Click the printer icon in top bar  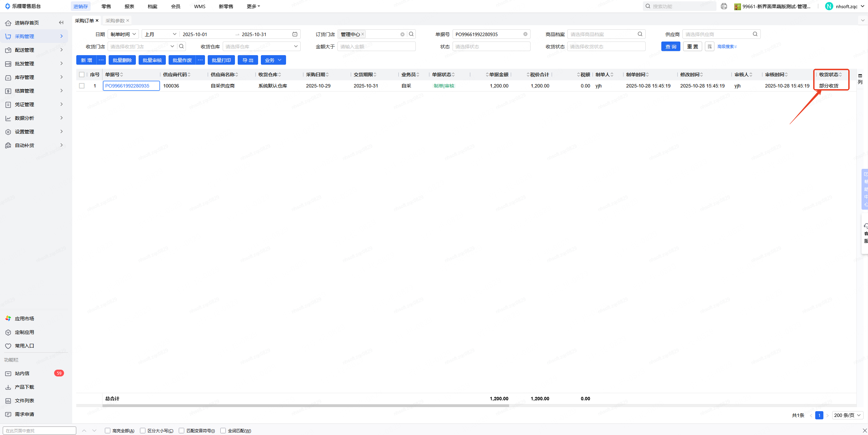(724, 6)
